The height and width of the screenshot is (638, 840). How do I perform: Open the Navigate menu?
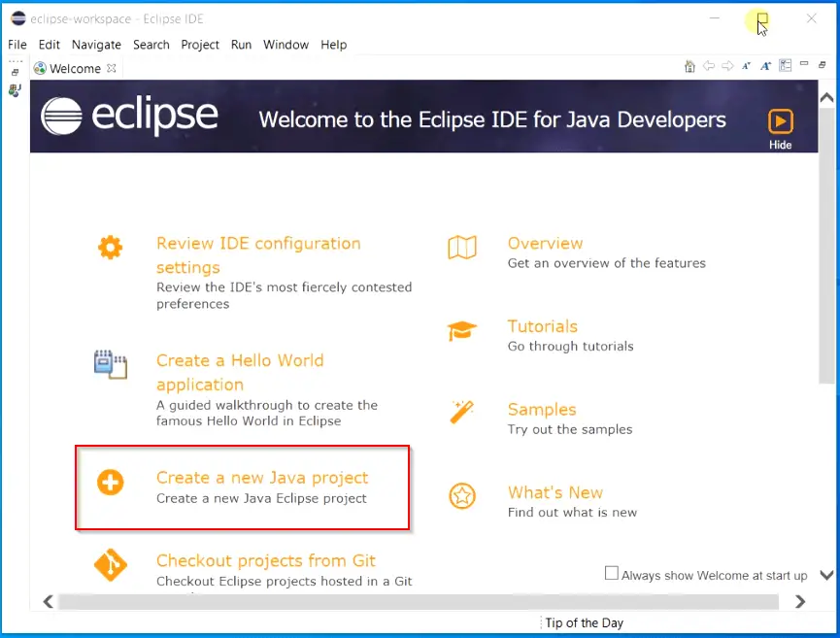point(96,45)
